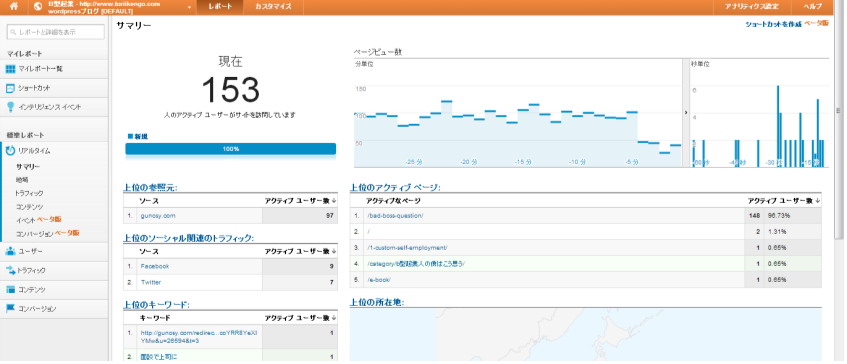
Task: Click the gunosy.com redirect keyword link
Action: point(199,337)
